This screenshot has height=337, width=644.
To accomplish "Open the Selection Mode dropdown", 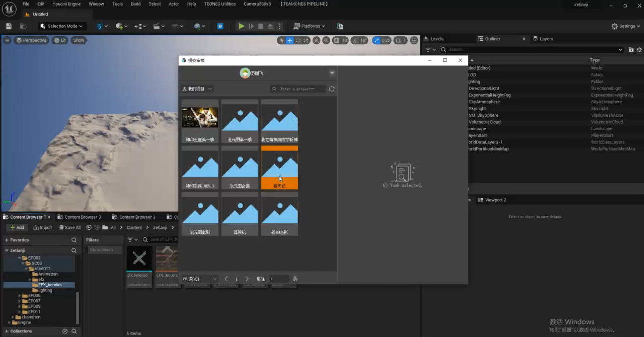I will [x=61, y=26].
